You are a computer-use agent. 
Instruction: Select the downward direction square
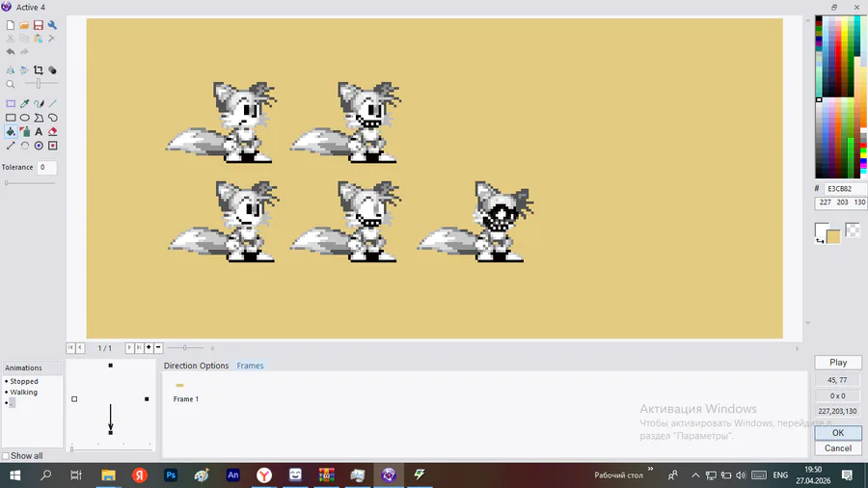pyautogui.click(x=111, y=432)
